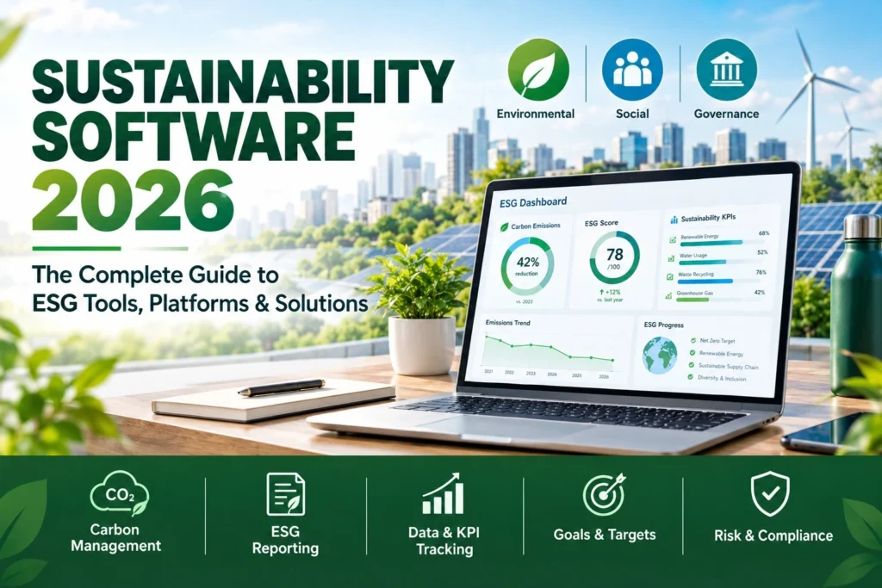This screenshot has height=588, width=882.
Task: Click the 'vs. 2023' caption
Action: pos(524,302)
